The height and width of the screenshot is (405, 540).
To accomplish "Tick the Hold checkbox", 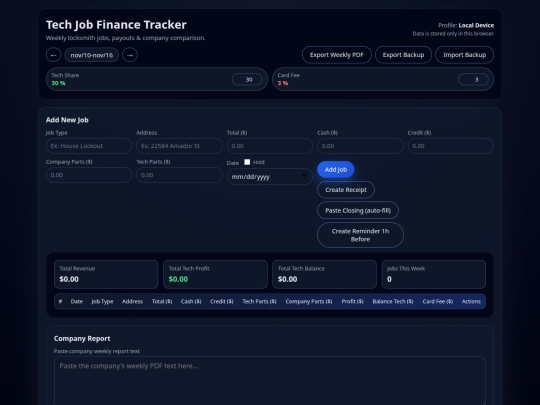I will coord(247,162).
